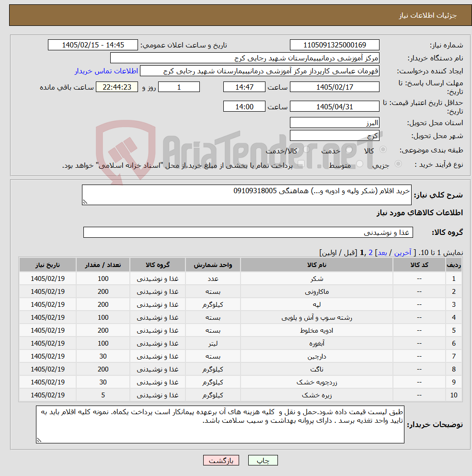This screenshot has width=472, height=476.
Task: Click the response deadline time 14:47
Action: click(x=244, y=87)
